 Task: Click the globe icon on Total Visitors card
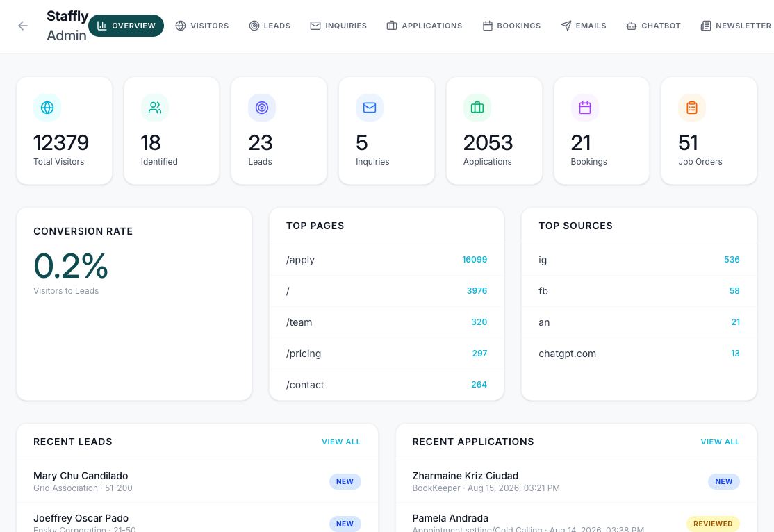pos(47,108)
